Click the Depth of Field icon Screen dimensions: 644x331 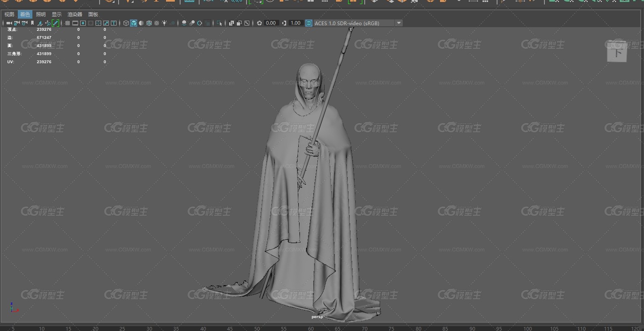[208, 23]
